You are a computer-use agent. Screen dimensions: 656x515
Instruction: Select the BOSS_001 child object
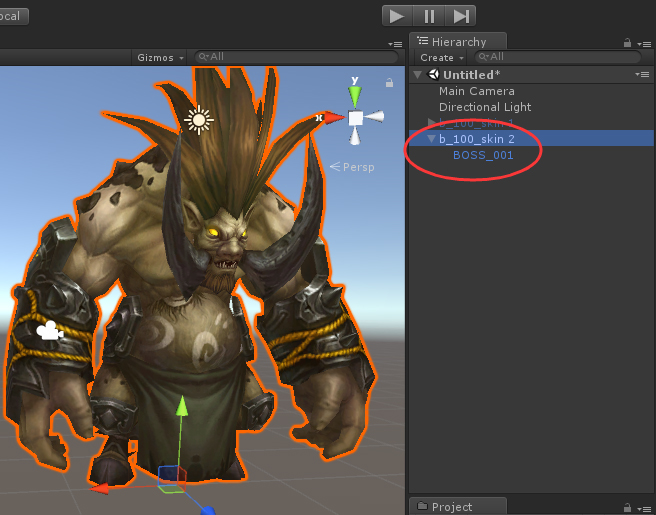(x=483, y=155)
